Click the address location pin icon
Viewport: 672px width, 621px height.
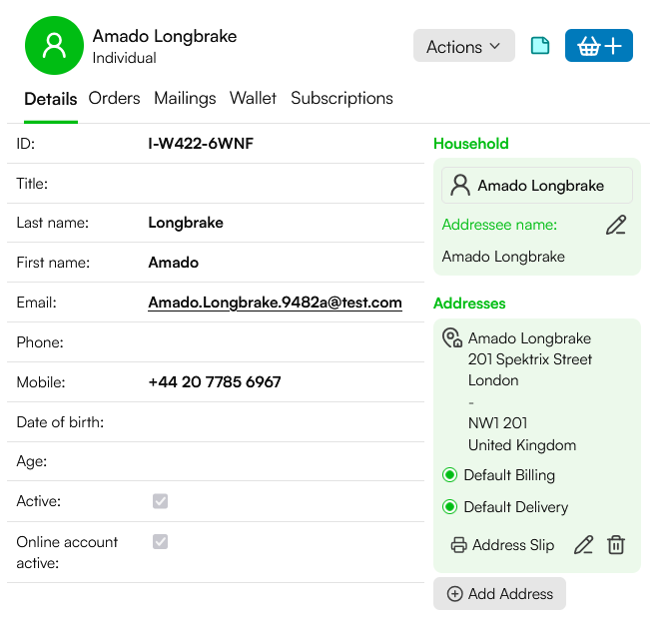(x=451, y=337)
